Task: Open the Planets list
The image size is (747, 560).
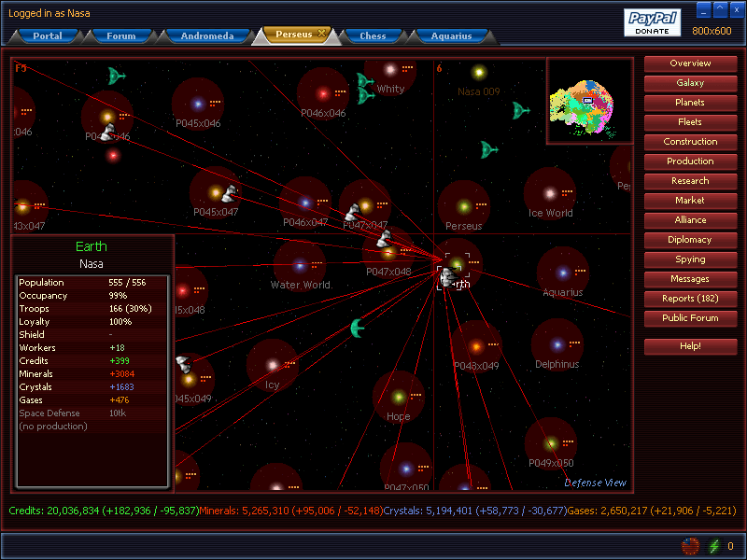Action: (690, 103)
